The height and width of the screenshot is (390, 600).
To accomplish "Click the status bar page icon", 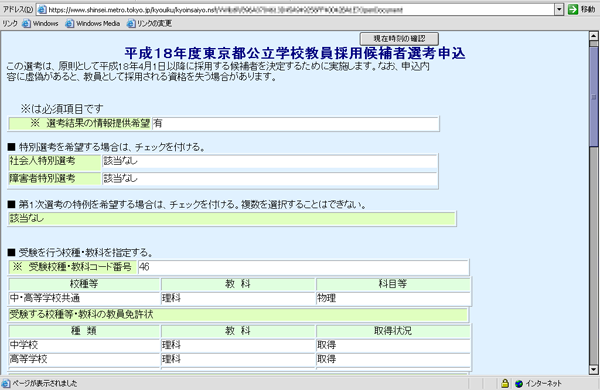I will click(x=6, y=383).
